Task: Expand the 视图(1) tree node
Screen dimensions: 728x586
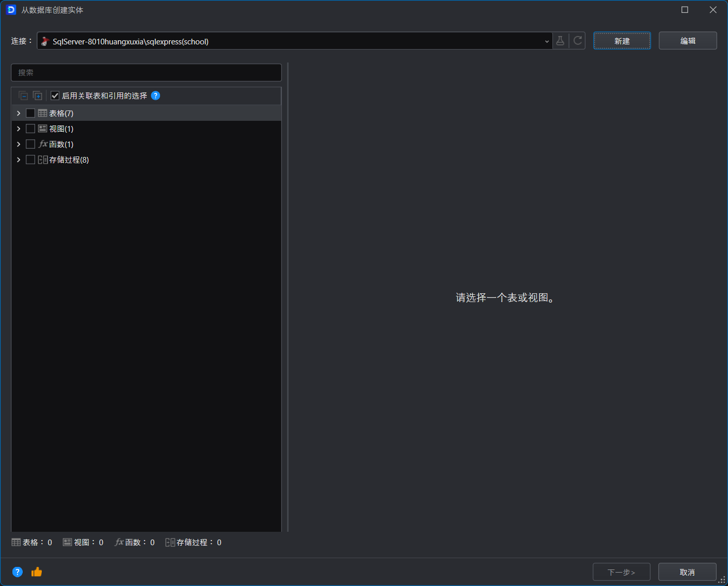Action: coord(19,129)
